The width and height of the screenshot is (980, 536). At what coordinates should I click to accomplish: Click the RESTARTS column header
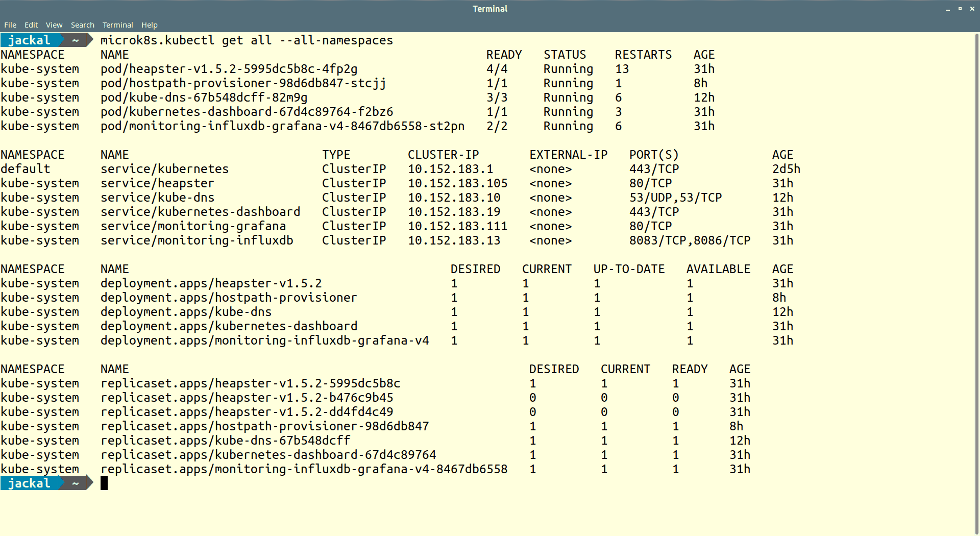tap(643, 55)
